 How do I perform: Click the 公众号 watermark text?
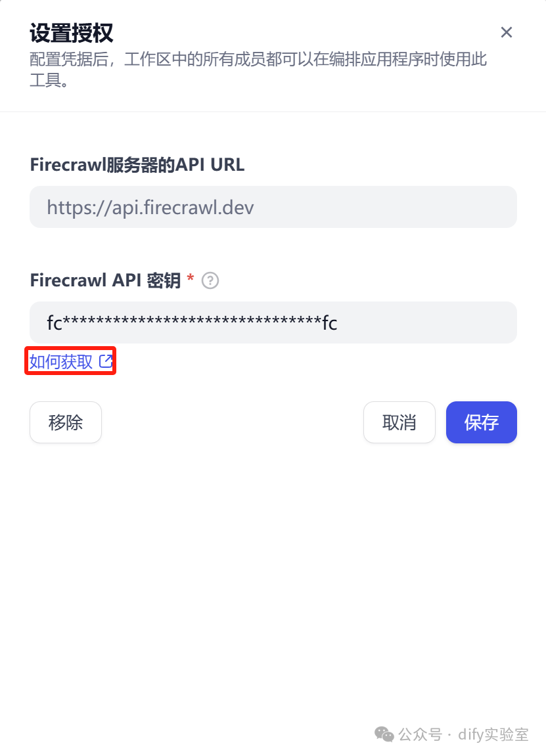[x=420, y=734]
